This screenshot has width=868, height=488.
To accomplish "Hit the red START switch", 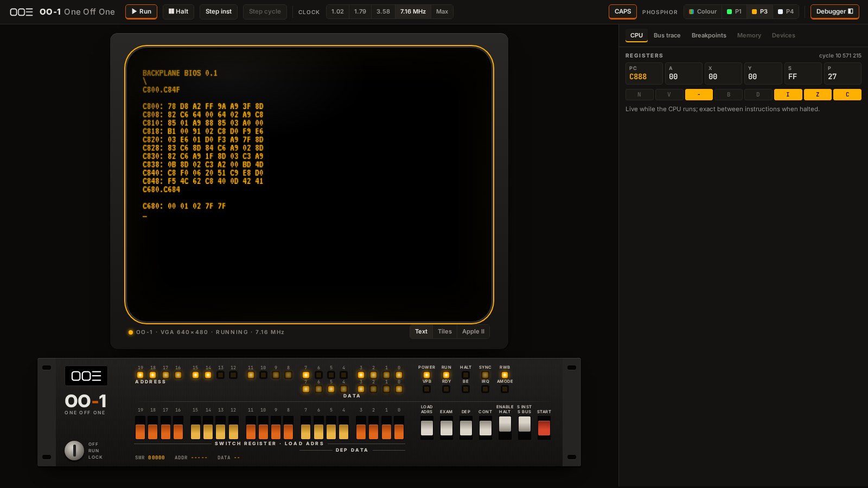I will coord(544,428).
